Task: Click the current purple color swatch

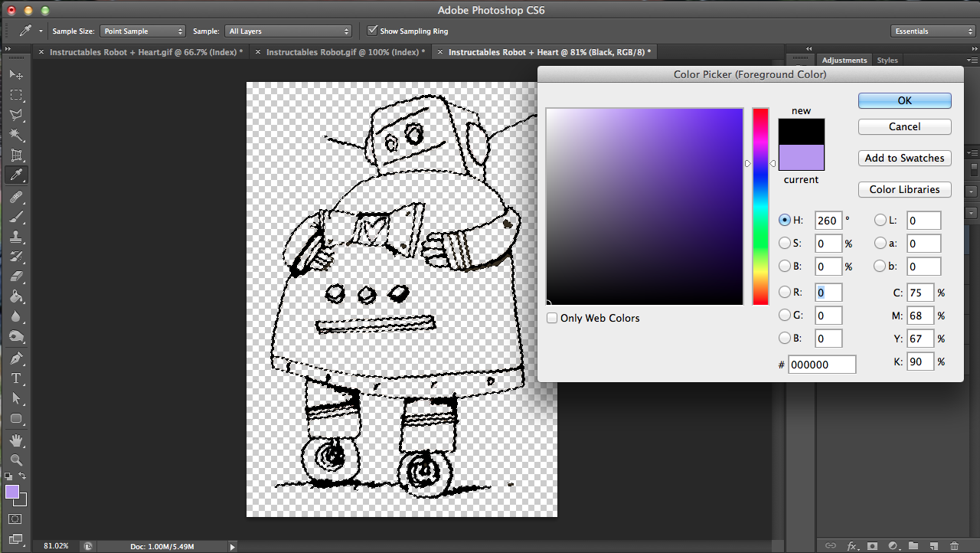Action: pos(801,157)
